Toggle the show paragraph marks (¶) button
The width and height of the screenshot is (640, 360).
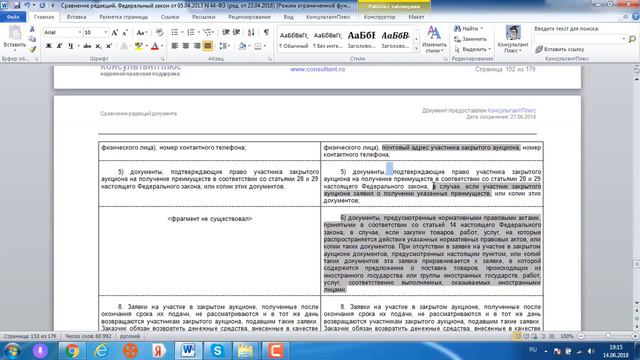coord(267,32)
